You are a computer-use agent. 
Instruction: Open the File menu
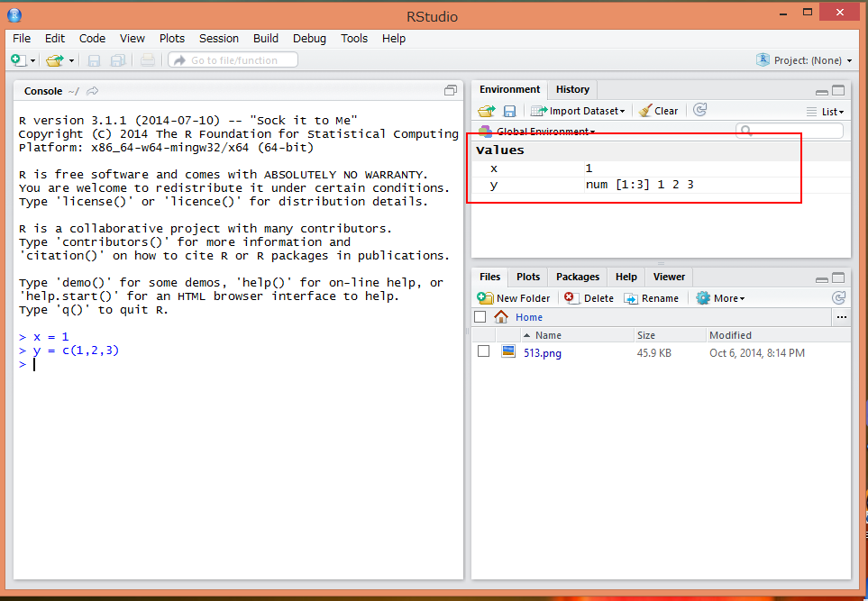point(22,38)
